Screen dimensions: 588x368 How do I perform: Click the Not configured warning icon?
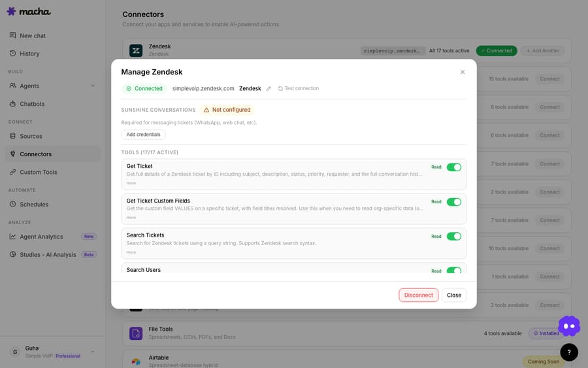coord(206,110)
